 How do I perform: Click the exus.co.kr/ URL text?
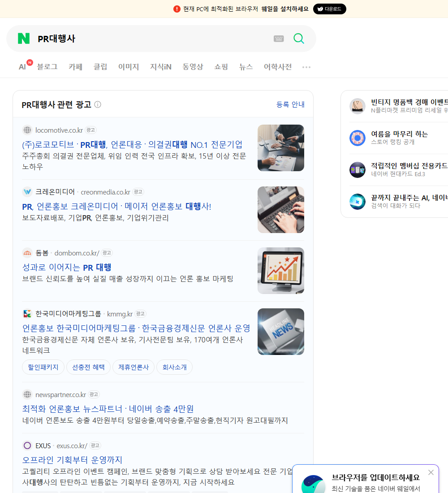[x=72, y=446]
